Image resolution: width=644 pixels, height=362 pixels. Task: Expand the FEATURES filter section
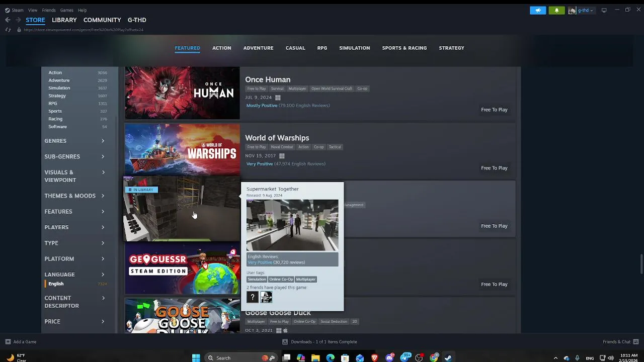tap(74, 212)
